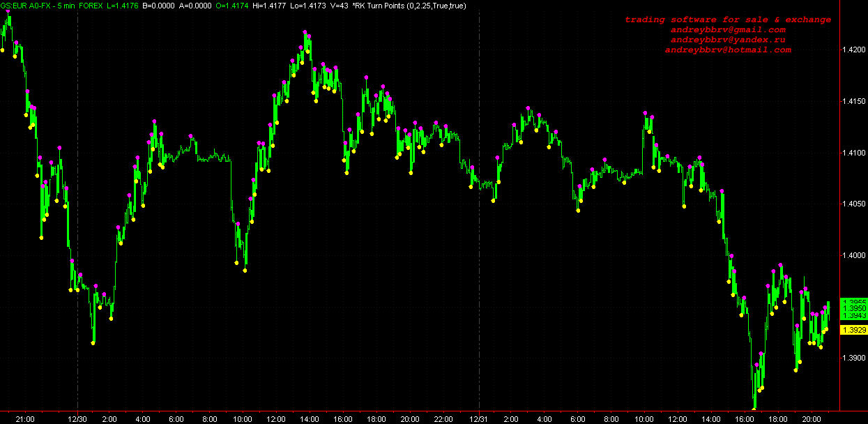Click the andreybbrv@hotmail.com email address

click(x=728, y=50)
